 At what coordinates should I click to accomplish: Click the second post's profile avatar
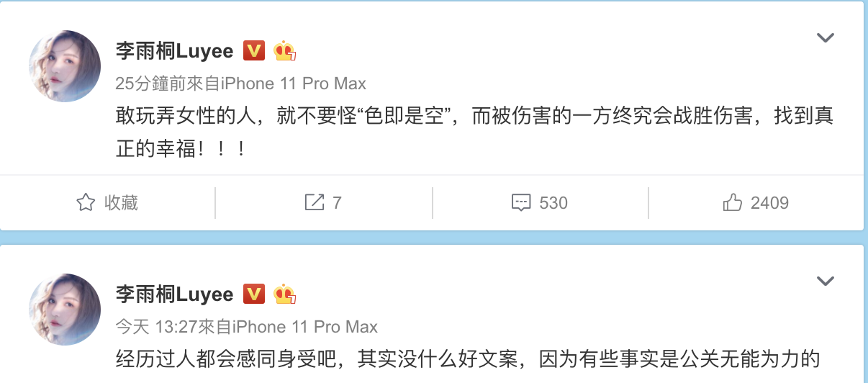coord(65,310)
